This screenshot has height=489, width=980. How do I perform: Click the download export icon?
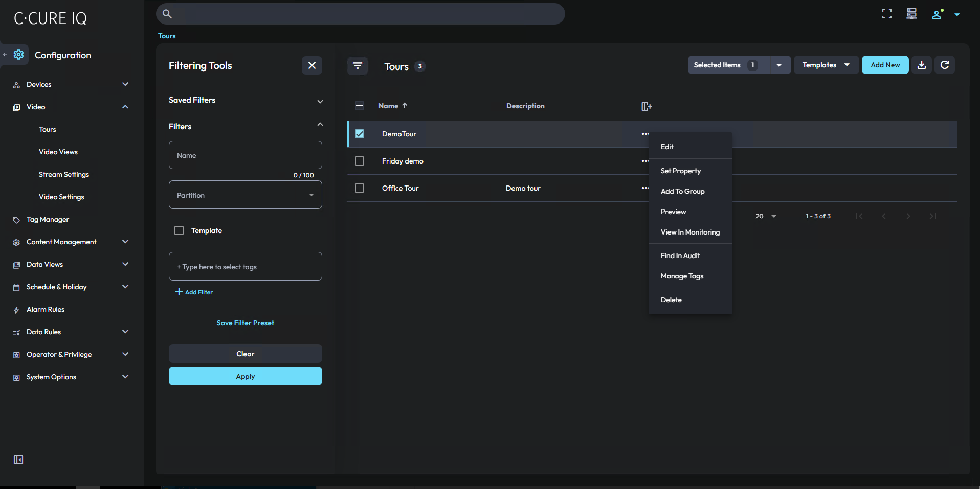[922, 65]
